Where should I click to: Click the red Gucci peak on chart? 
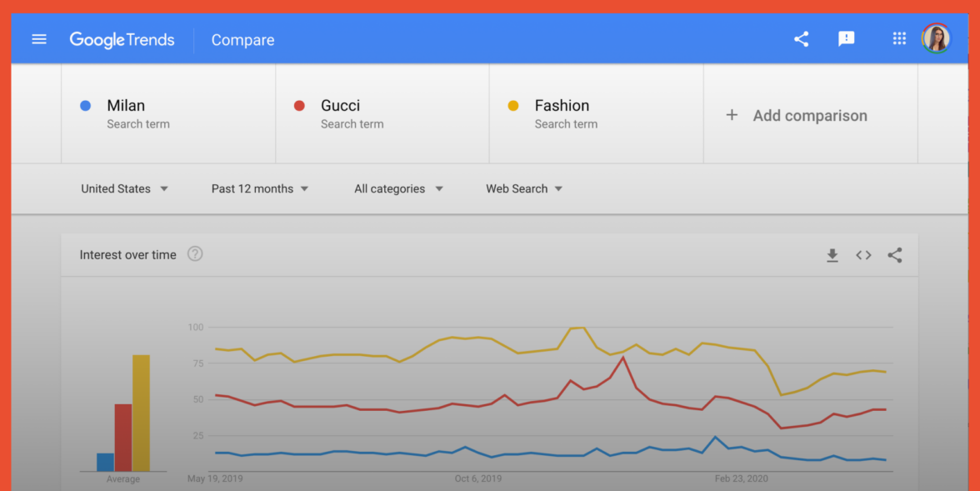click(622, 358)
